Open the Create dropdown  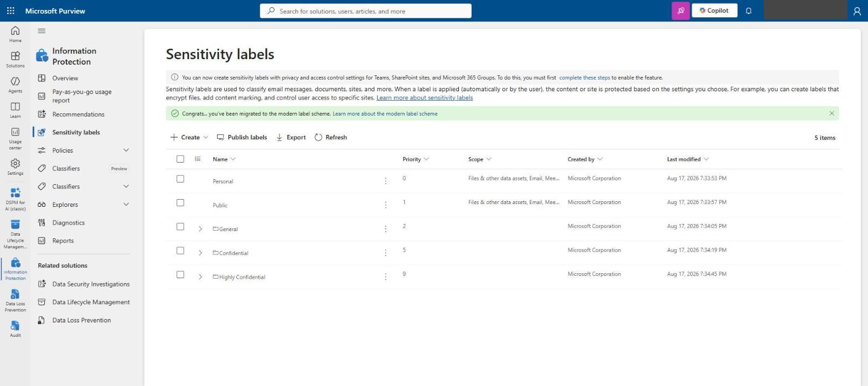(189, 137)
